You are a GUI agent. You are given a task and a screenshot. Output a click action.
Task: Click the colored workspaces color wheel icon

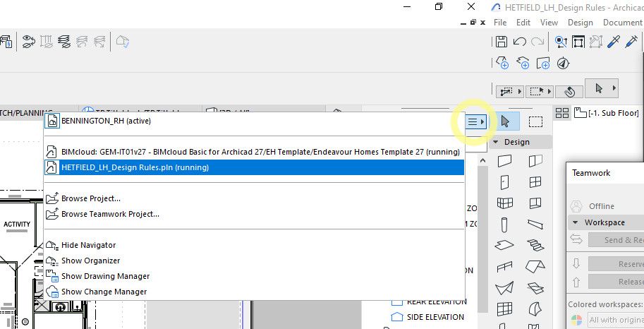(x=577, y=320)
